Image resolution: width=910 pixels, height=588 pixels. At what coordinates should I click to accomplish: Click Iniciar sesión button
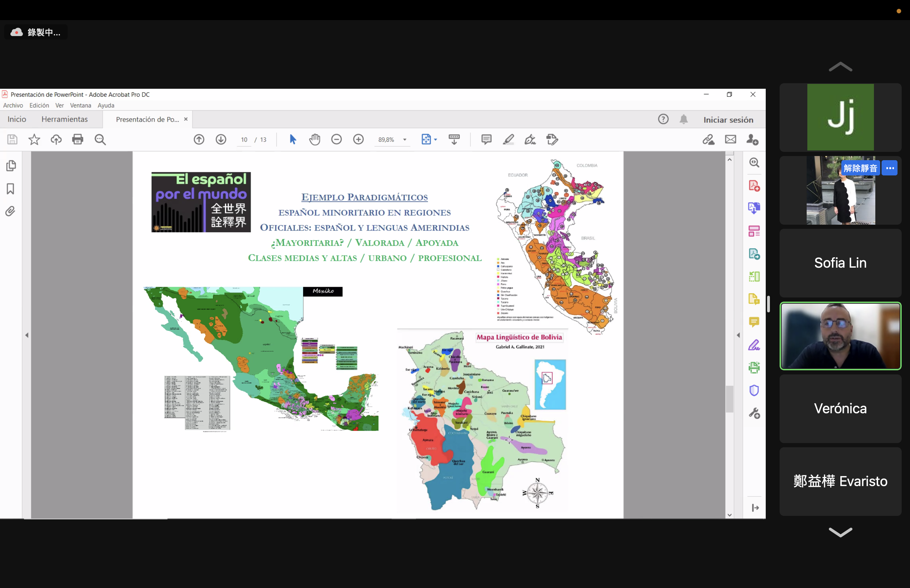coord(728,120)
